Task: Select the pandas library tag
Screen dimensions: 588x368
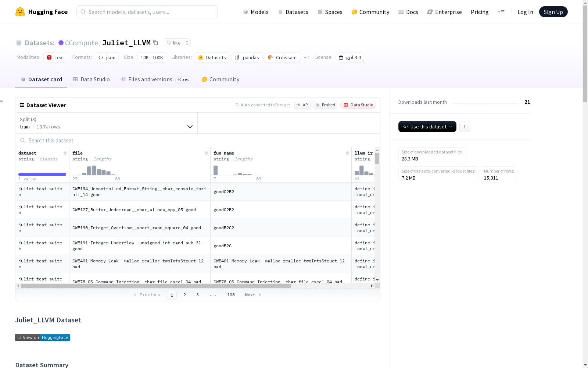Action: 247,57
